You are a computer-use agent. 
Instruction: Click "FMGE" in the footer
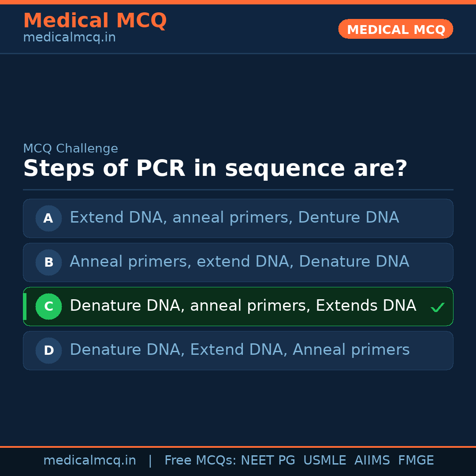(x=416, y=461)
